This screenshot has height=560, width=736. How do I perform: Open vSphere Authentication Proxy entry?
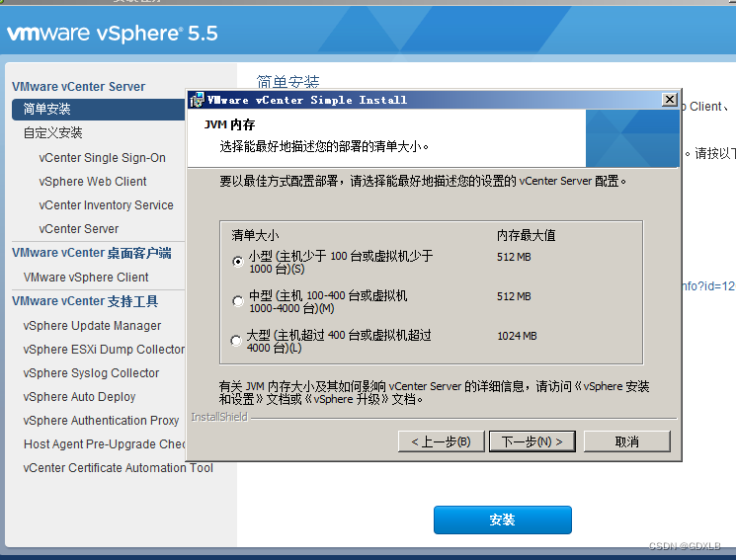[x=101, y=420]
